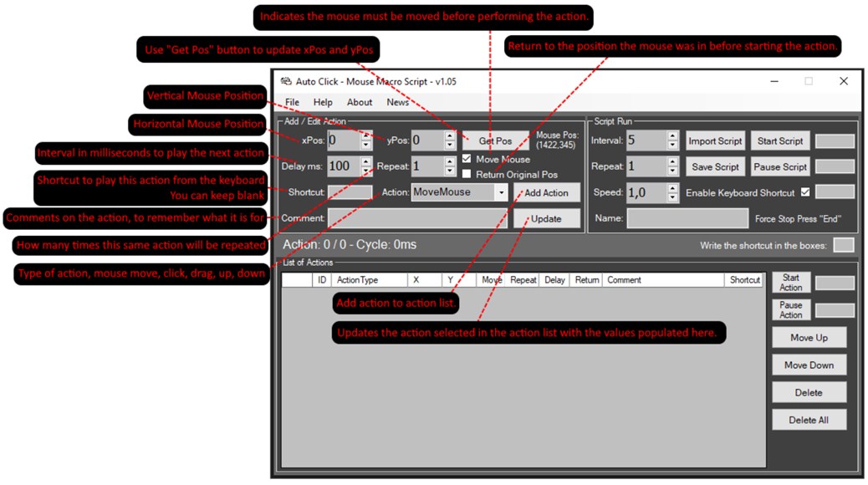Open the File menu
This screenshot has width=868, height=485.
pos(293,102)
